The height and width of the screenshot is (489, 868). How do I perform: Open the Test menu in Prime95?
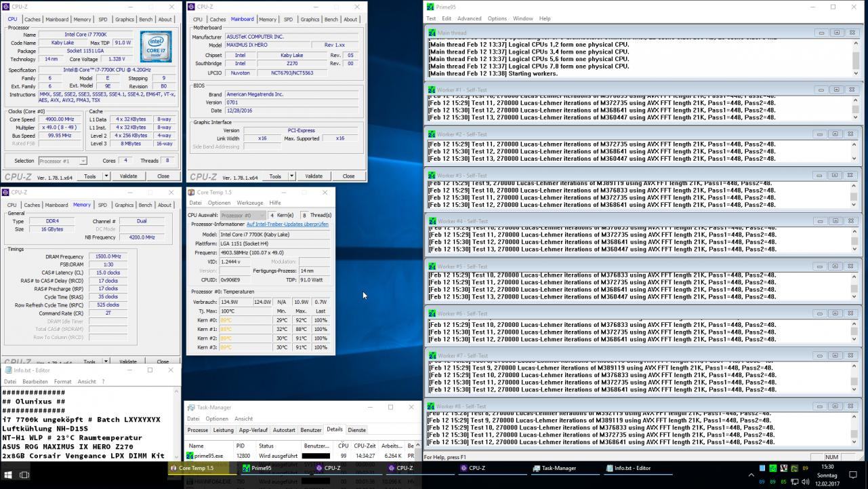point(431,18)
